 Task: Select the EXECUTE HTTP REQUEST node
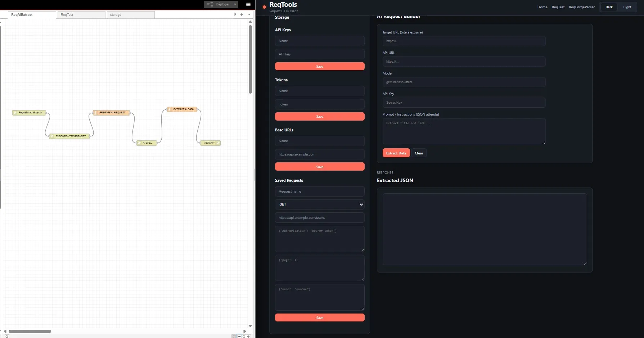(69, 136)
